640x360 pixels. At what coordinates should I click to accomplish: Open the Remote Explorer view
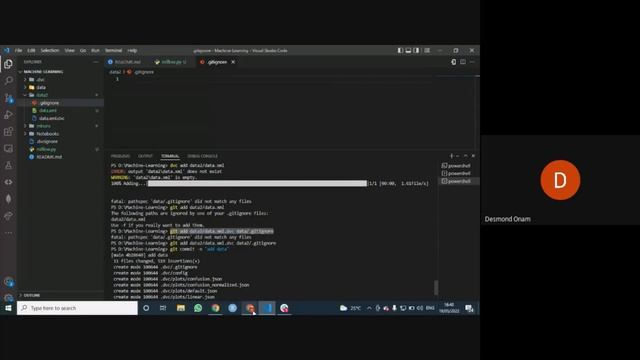(x=8, y=149)
